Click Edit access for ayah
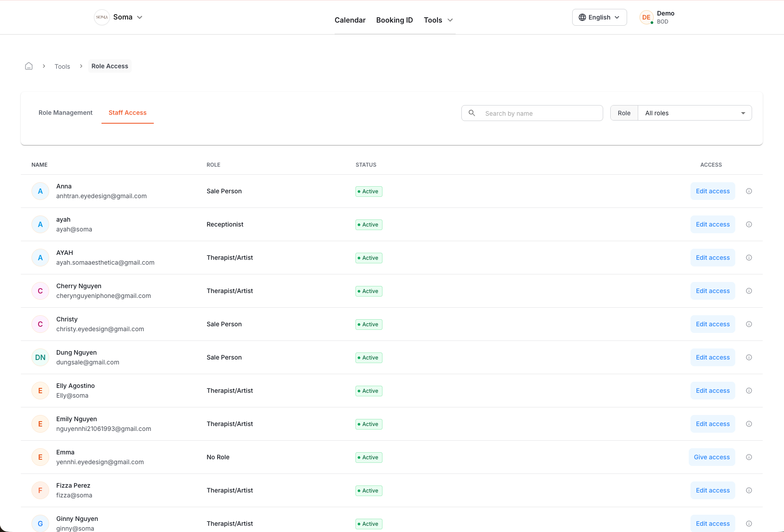The height and width of the screenshot is (532, 784). (712, 224)
